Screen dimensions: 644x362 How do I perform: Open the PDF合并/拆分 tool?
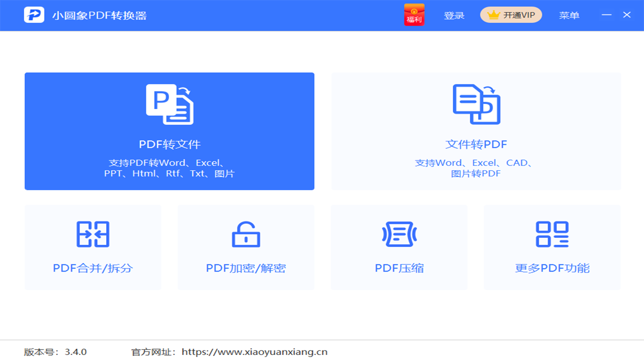tap(93, 247)
